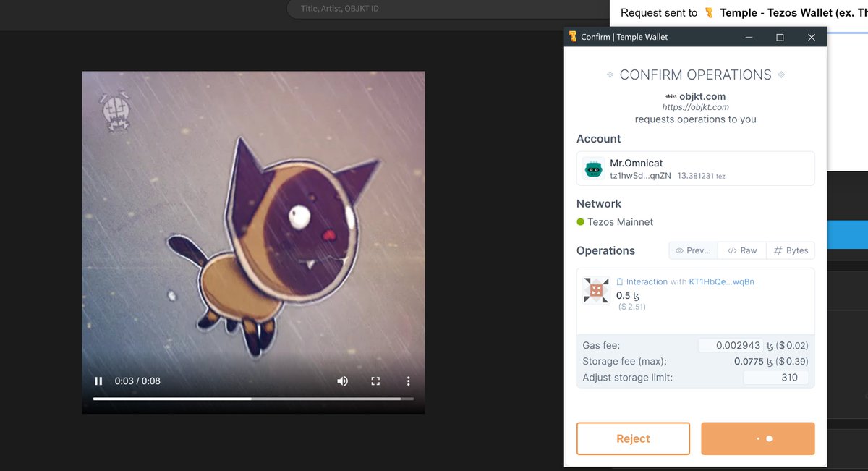Click the 0:03 / 0:08 time display
868x471 pixels.
coord(137,381)
